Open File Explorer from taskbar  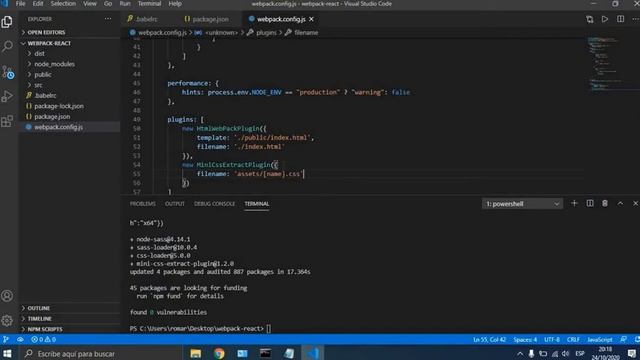point(196,353)
